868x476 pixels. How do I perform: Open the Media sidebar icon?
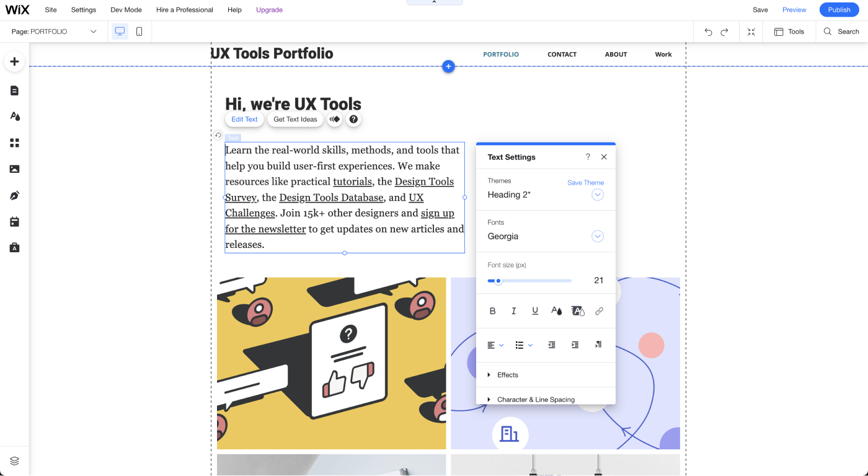click(14, 169)
